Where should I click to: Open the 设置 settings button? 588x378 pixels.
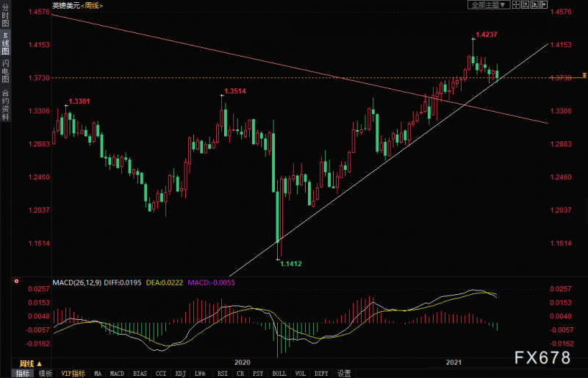(x=344, y=374)
